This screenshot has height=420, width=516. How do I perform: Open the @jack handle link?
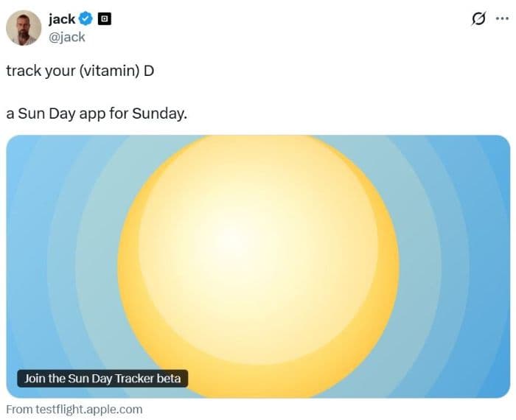pos(67,36)
